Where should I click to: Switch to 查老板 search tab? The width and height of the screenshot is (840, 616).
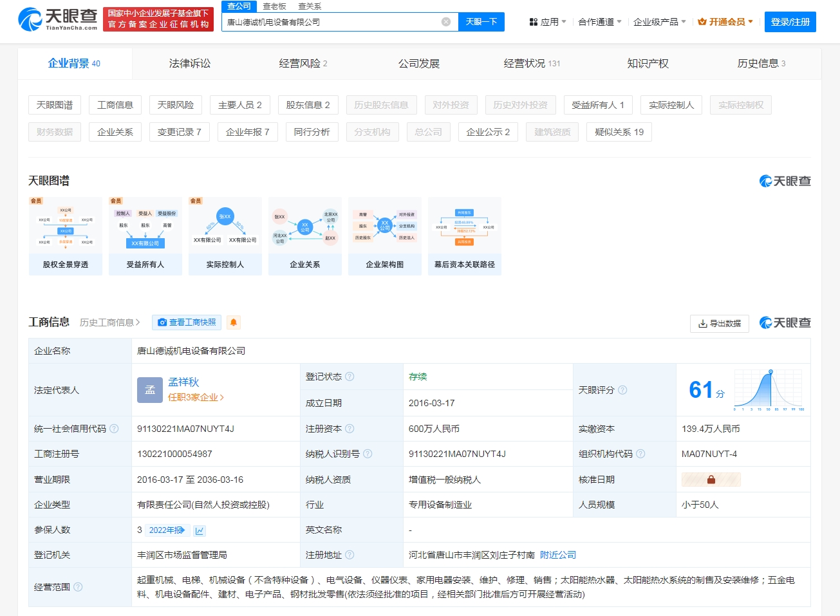click(274, 6)
